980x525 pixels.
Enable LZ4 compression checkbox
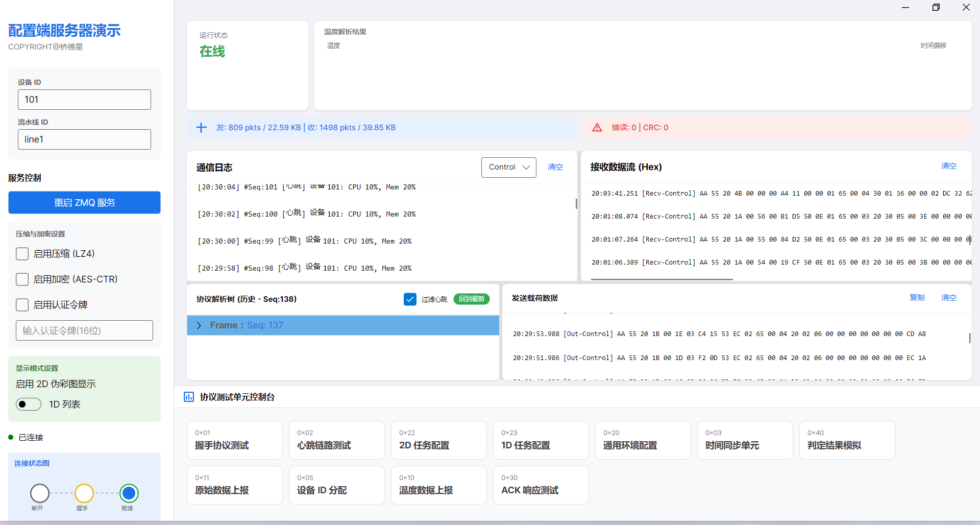[x=22, y=254]
